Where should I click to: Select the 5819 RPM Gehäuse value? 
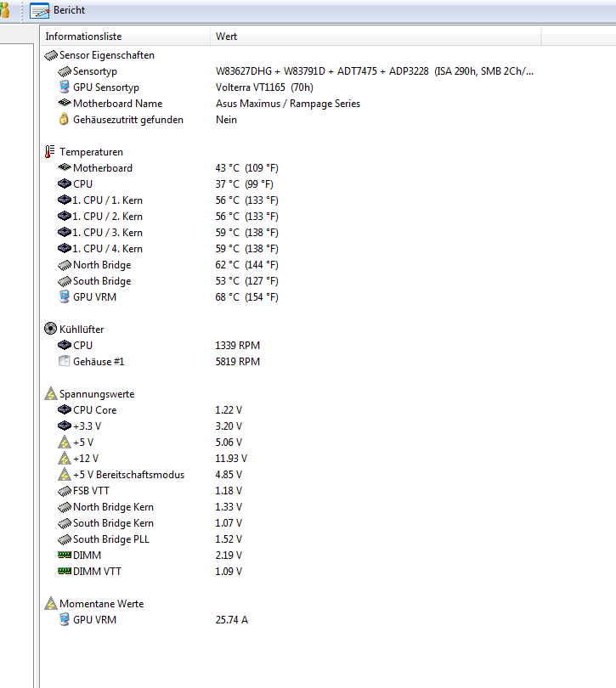coord(238,362)
